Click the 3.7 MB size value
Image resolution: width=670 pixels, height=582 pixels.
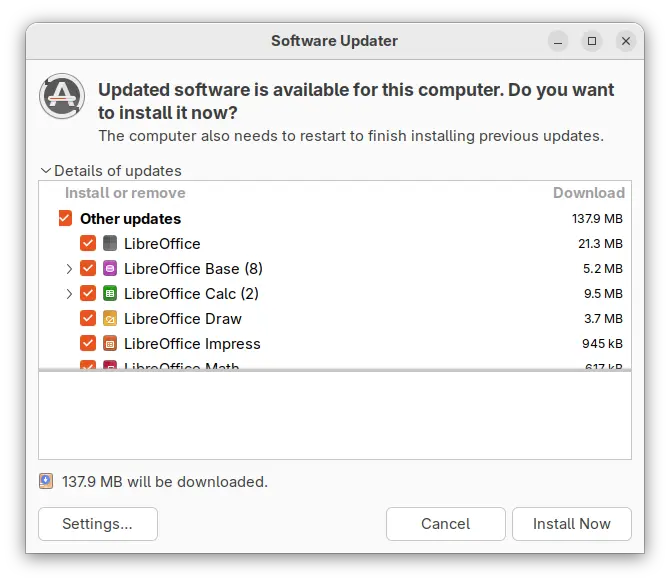(x=603, y=319)
